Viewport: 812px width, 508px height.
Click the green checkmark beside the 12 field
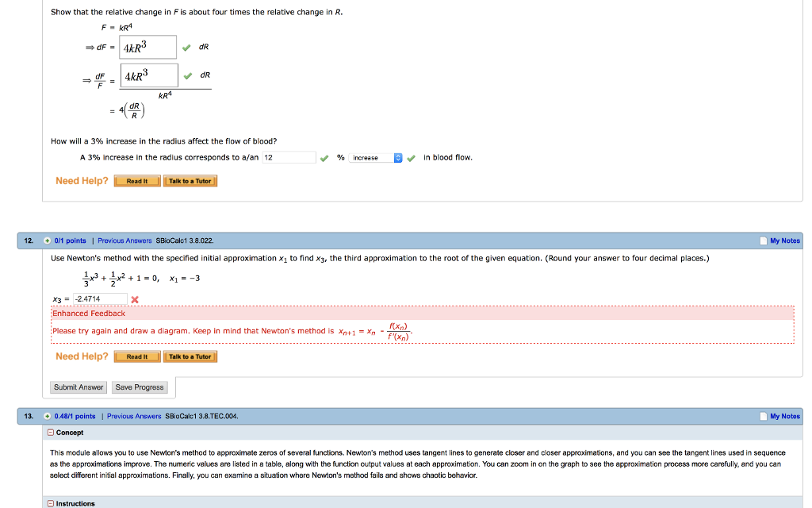324,158
